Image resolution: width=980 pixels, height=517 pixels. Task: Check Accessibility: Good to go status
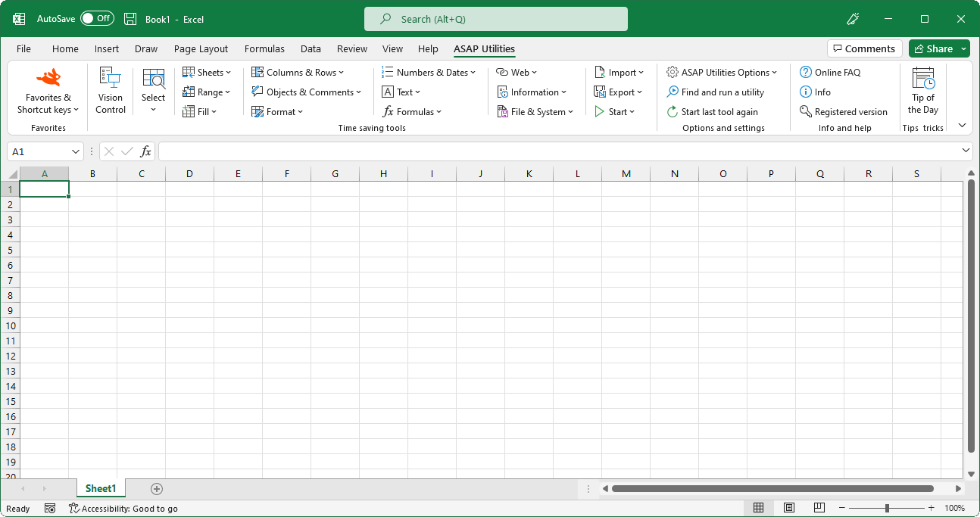(x=123, y=508)
